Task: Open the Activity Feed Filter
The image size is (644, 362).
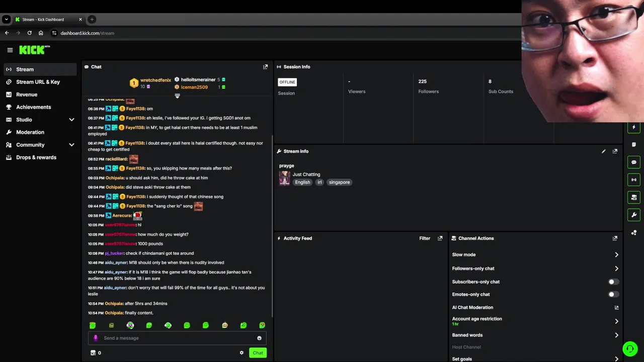Action: (425, 238)
